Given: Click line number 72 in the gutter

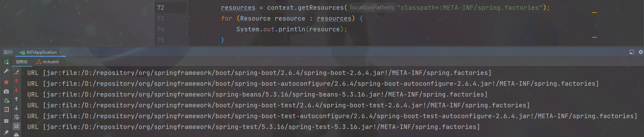Looking at the screenshot, I should (x=161, y=8).
